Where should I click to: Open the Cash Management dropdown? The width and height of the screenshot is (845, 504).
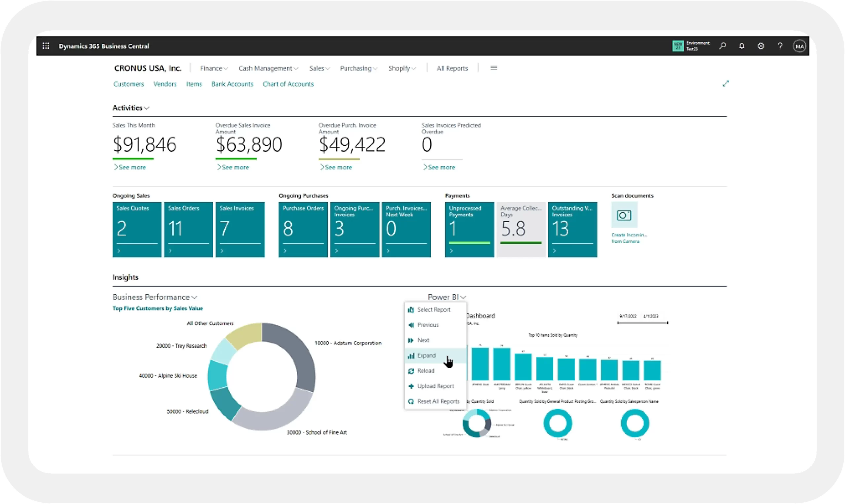pyautogui.click(x=268, y=68)
